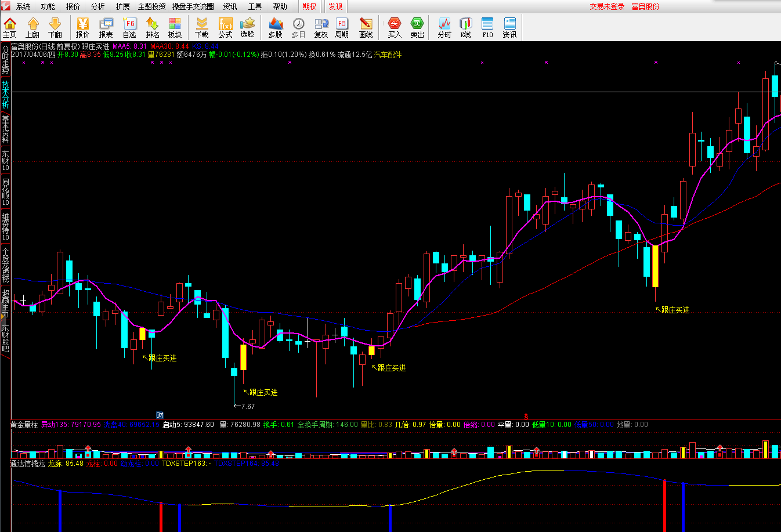
Task: Open the 分析 menu
Action: tap(98, 6)
